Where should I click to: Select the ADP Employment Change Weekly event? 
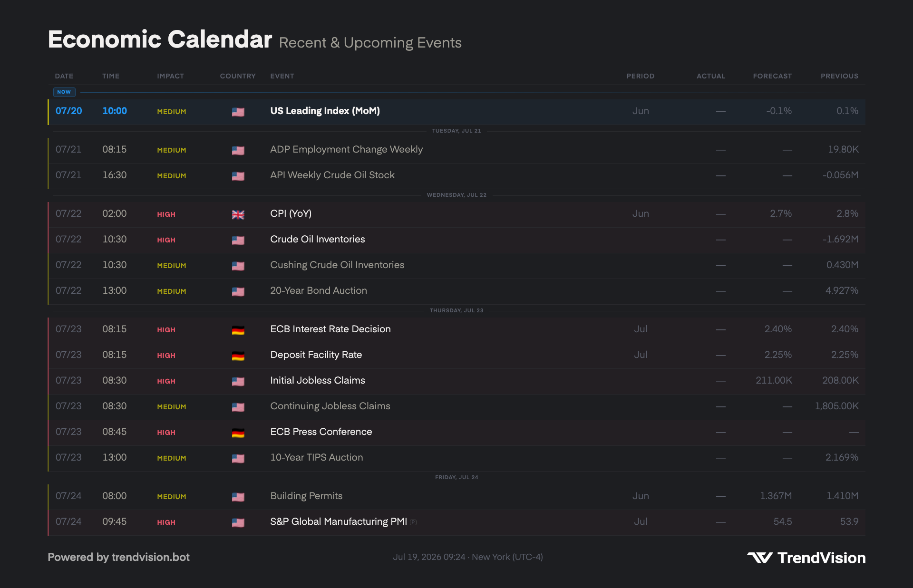(346, 149)
